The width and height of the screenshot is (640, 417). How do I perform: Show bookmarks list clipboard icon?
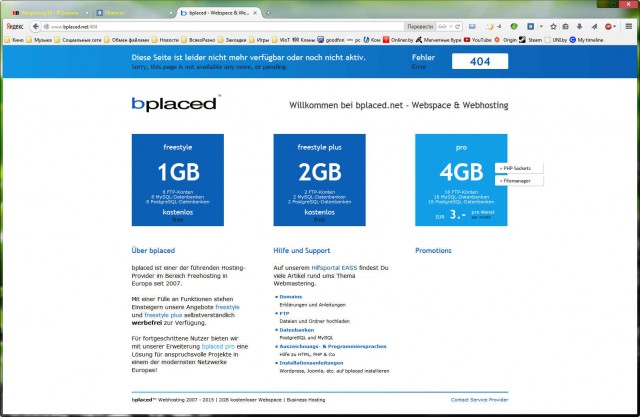(566, 27)
